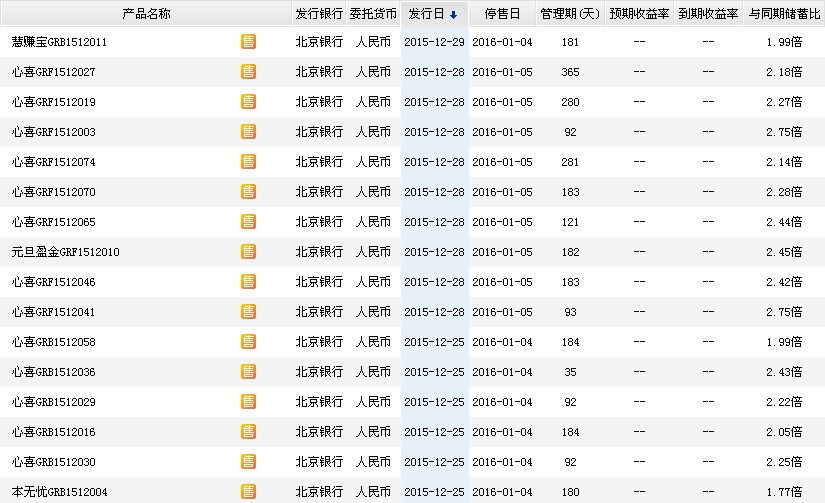The image size is (825, 503).
Task: Sort by 委托货币 column header
Action: (x=373, y=14)
